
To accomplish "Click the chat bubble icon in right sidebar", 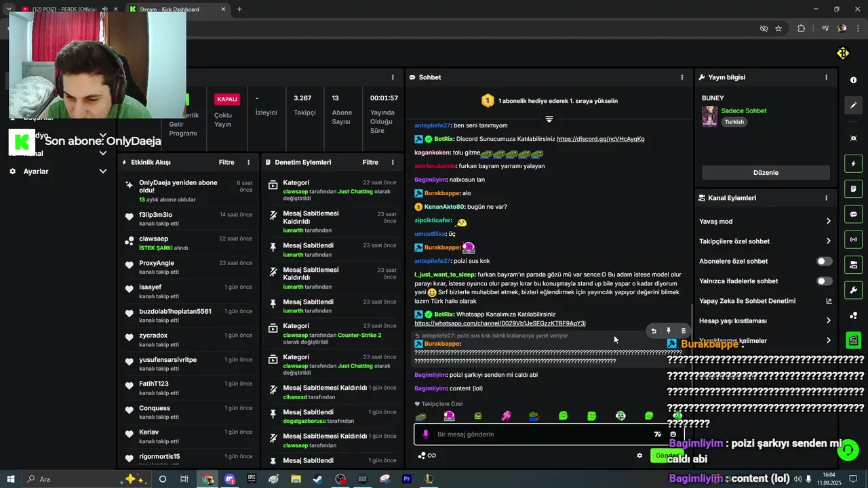I will (x=853, y=214).
